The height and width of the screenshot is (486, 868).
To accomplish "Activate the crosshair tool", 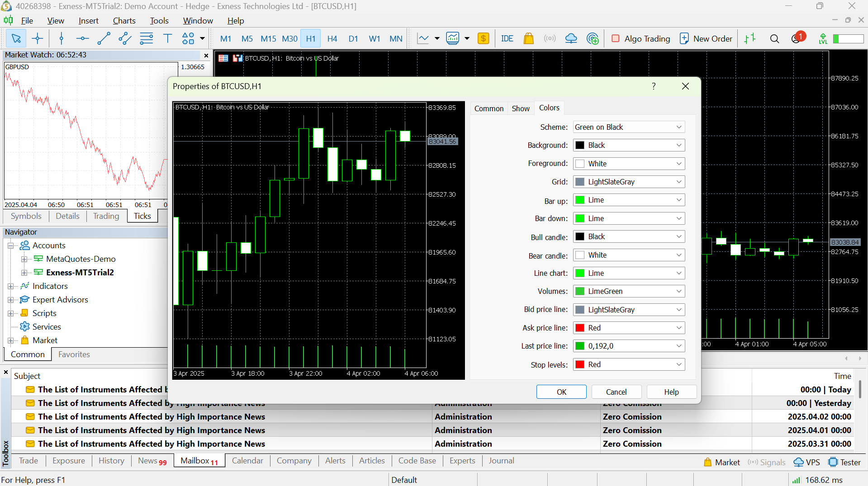I will [38, 38].
